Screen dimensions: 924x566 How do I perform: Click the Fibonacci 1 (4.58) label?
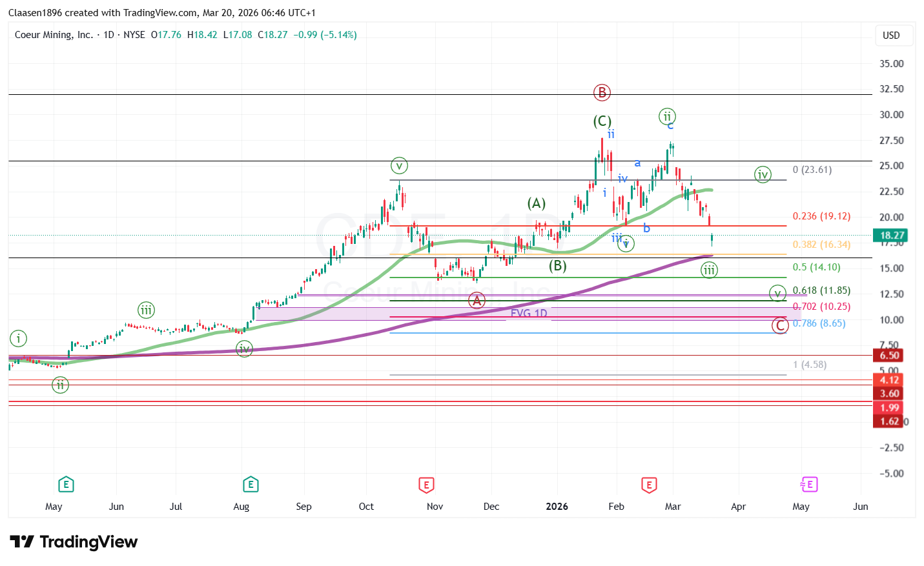coord(810,365)
